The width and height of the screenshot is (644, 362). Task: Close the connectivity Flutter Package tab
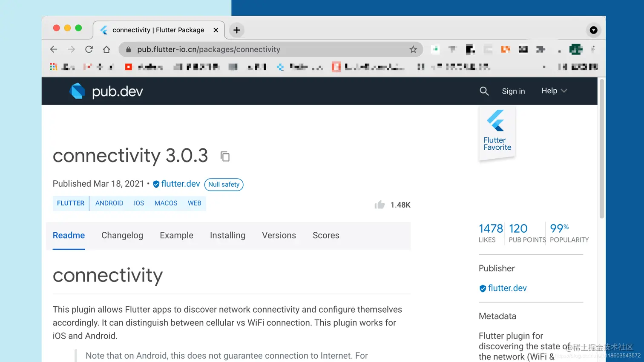point(216,30)
